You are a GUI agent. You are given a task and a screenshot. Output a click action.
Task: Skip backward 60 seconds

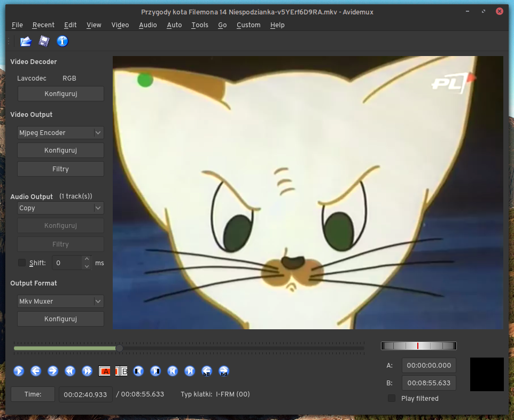tap(207, 371)
